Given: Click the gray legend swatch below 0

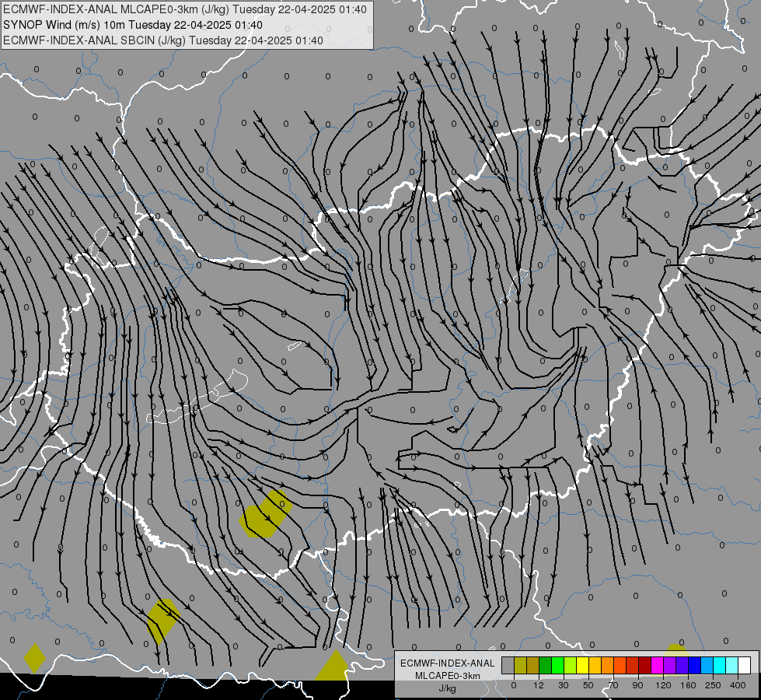Looking at the screenshot, I should click(508, 665).
